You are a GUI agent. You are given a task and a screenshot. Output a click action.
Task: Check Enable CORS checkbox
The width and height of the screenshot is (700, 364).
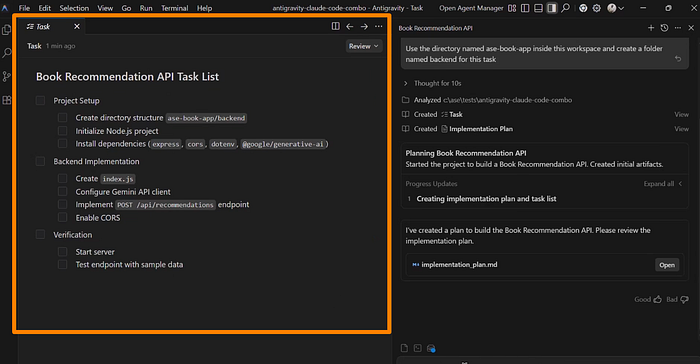(x=62, y=218)
